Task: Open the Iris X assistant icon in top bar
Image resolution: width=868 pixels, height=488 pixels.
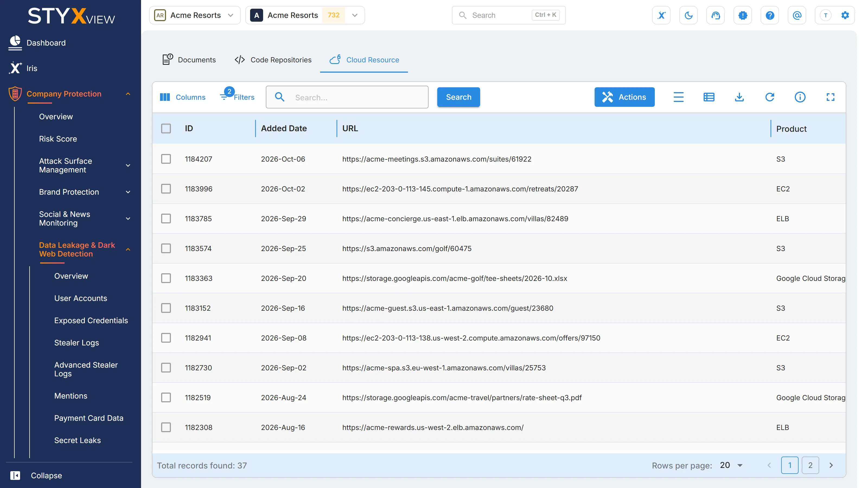Action: pos(661,15)
